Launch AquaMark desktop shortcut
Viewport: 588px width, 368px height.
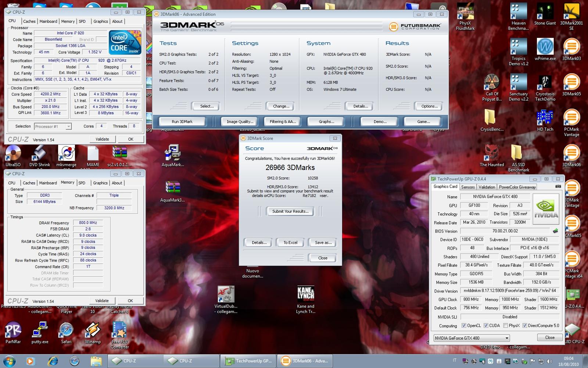pyautogui.click(x=172, y=155)
